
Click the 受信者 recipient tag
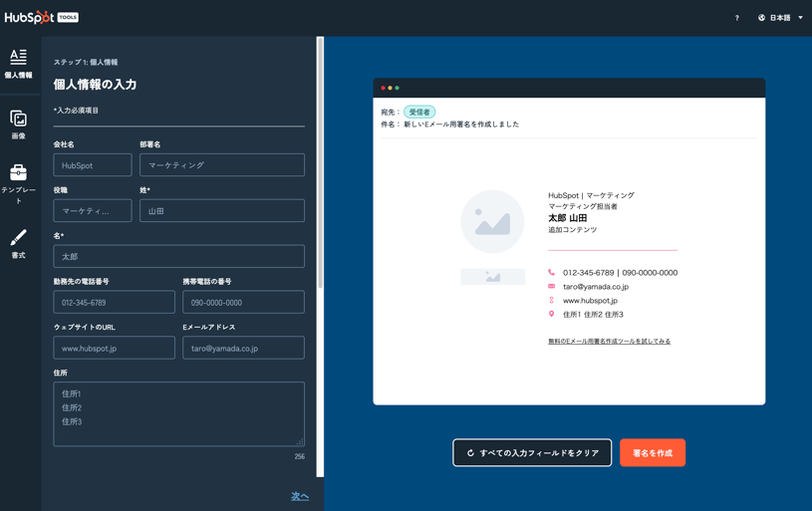(419, 112)
